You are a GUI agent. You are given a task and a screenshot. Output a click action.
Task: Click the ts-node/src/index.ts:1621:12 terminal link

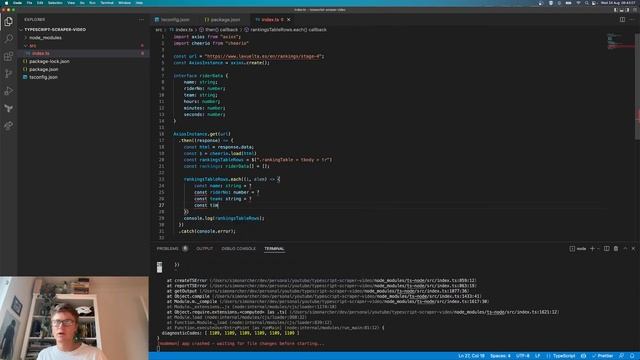506,312
